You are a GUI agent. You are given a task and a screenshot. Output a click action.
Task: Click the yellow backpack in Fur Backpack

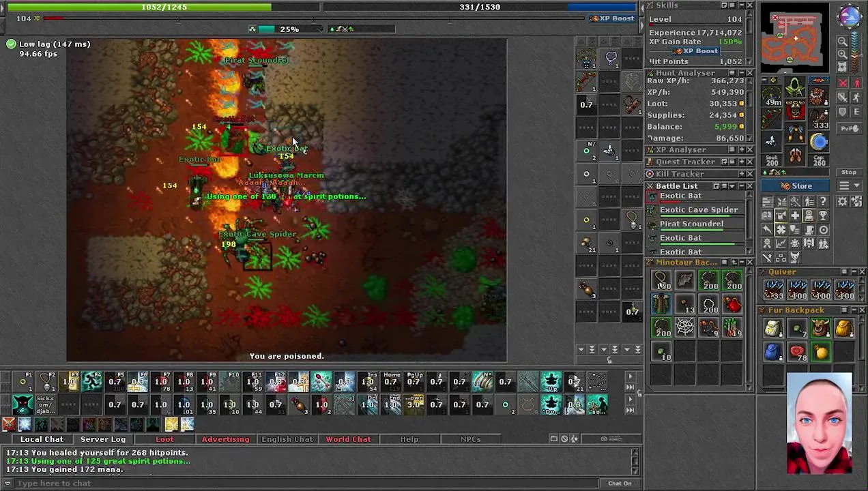(844, 329)
